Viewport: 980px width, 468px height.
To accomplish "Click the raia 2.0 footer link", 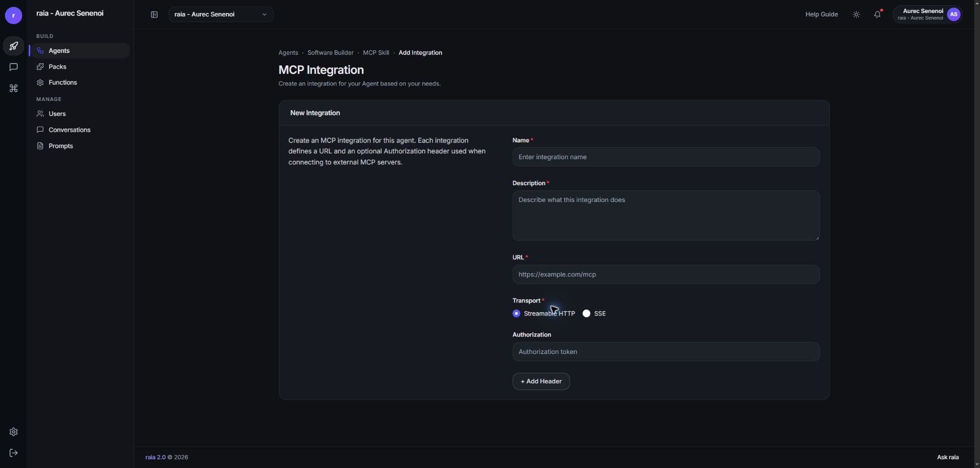I will [x=155, y=457].
